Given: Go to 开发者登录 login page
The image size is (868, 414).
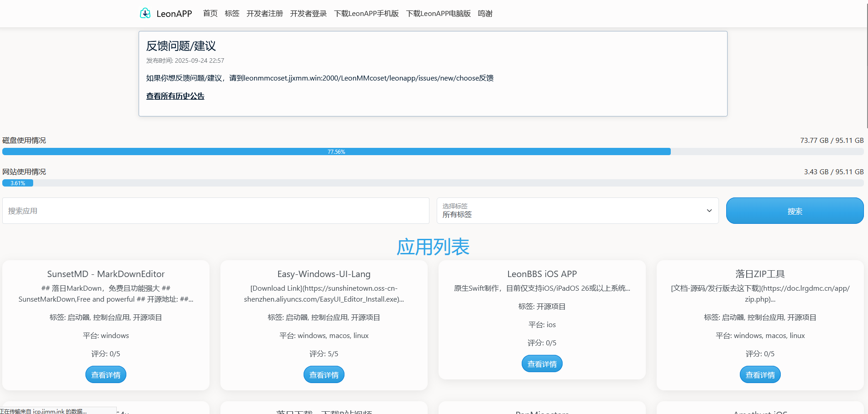Looking at the screenshot, I should [308, 13].
